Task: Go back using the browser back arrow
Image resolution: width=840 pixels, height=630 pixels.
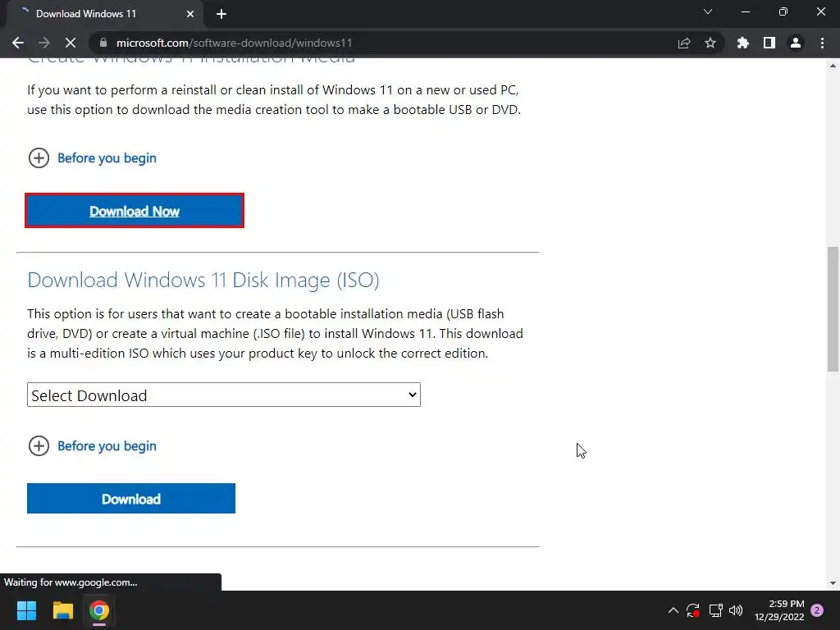Action: [18, 43]
